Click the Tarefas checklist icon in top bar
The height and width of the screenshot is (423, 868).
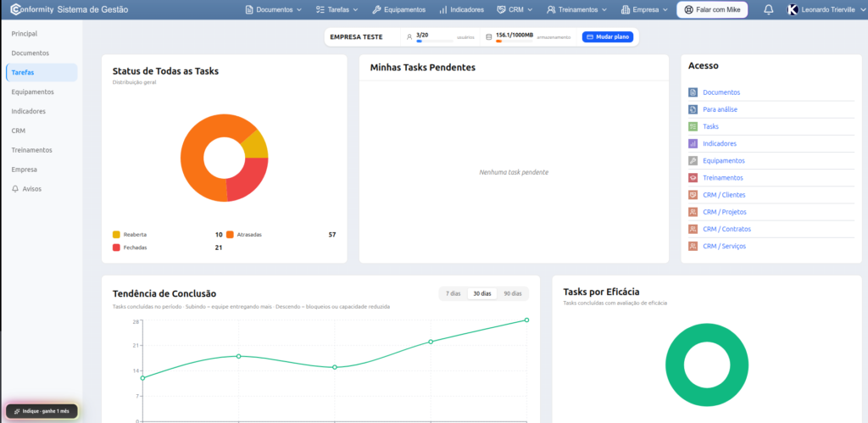[x=320, y=9]
